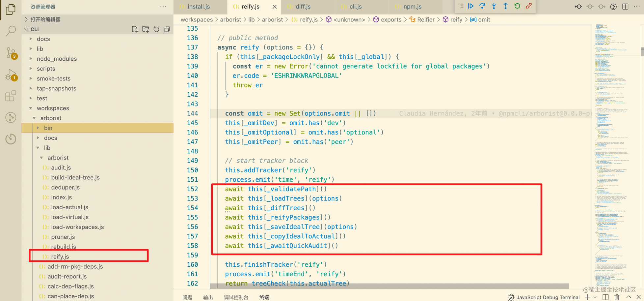Screen dimensions: 644x301
Task: Open the Git Graph activity icon
Action: pyautogui.click(x=11, y=117)
